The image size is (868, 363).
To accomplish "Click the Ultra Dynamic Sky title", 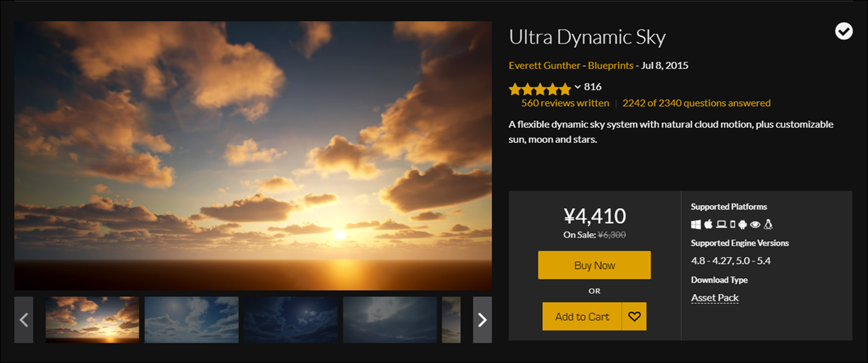I will [x=586, y=37].
